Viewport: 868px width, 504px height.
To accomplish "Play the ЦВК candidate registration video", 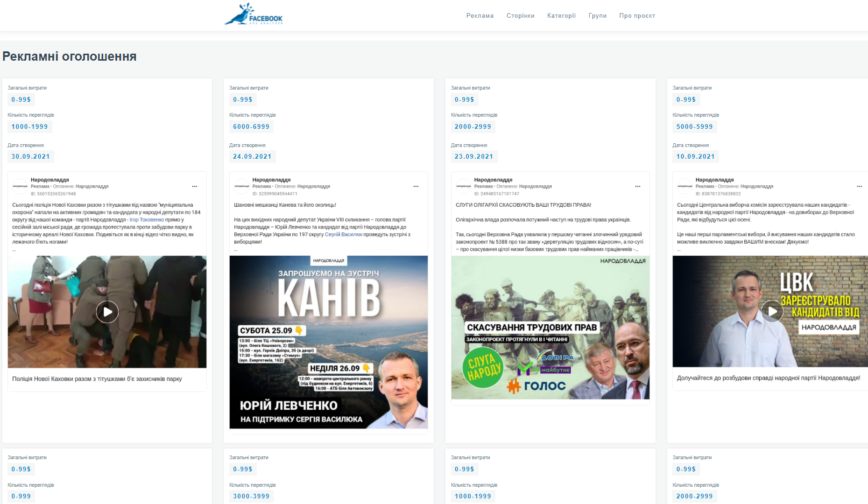I will (x=772, y=311).
